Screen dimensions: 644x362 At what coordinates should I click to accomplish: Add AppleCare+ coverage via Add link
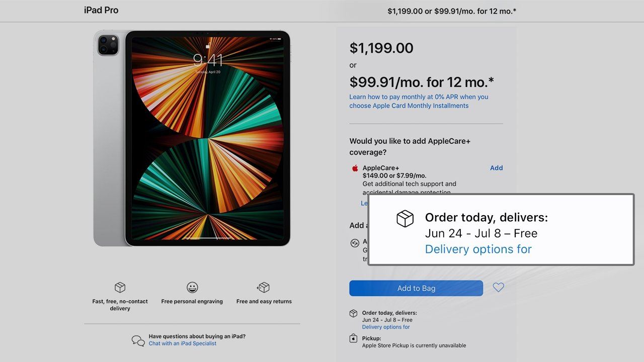[496, 168]
